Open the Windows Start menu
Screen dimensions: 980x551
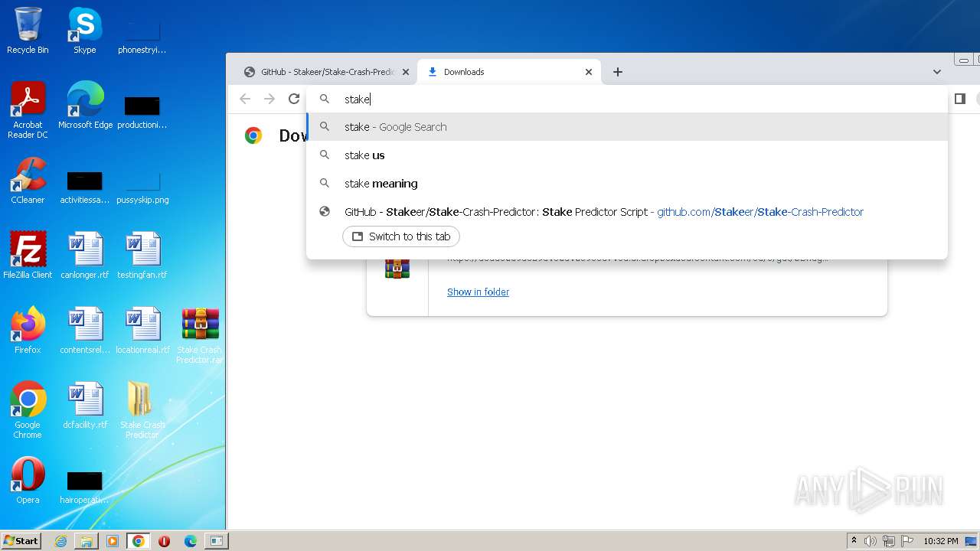coord(21,540)
